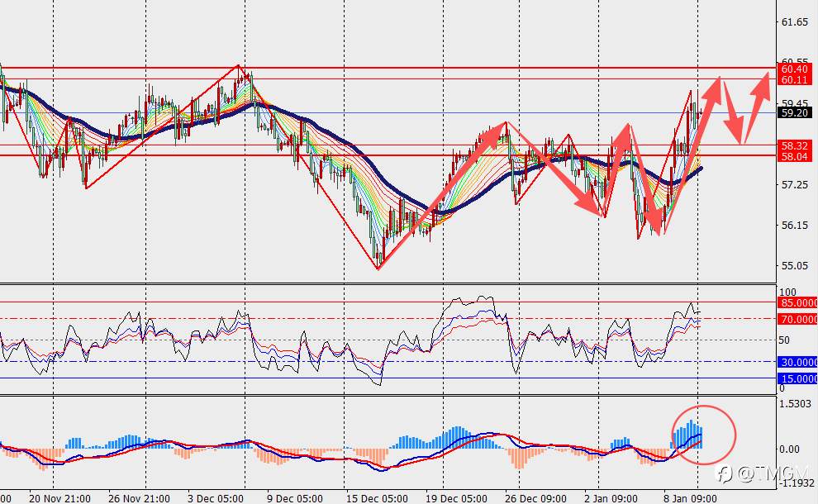The height and width of the screenshot is (504, 818).
Task: Click the 0.00 MACD zero label
Action: tap(789, 449)
